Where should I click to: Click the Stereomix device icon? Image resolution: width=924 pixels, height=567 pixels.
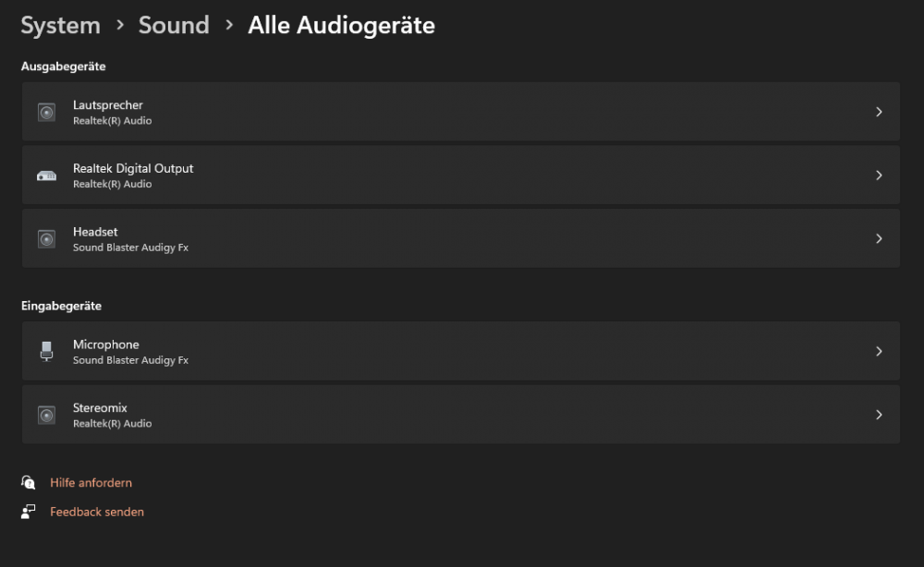tap(46, 416)
